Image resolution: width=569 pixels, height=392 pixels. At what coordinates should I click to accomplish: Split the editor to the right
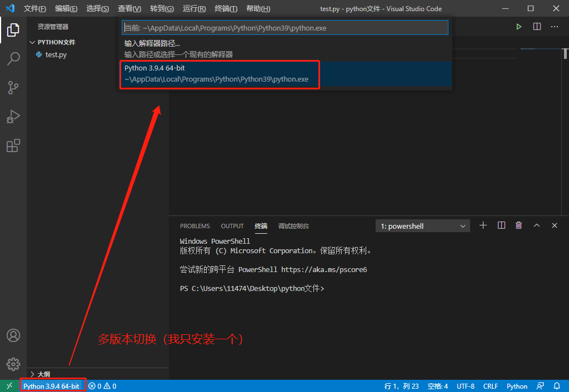pyautogui.click(x=537, y=27)
